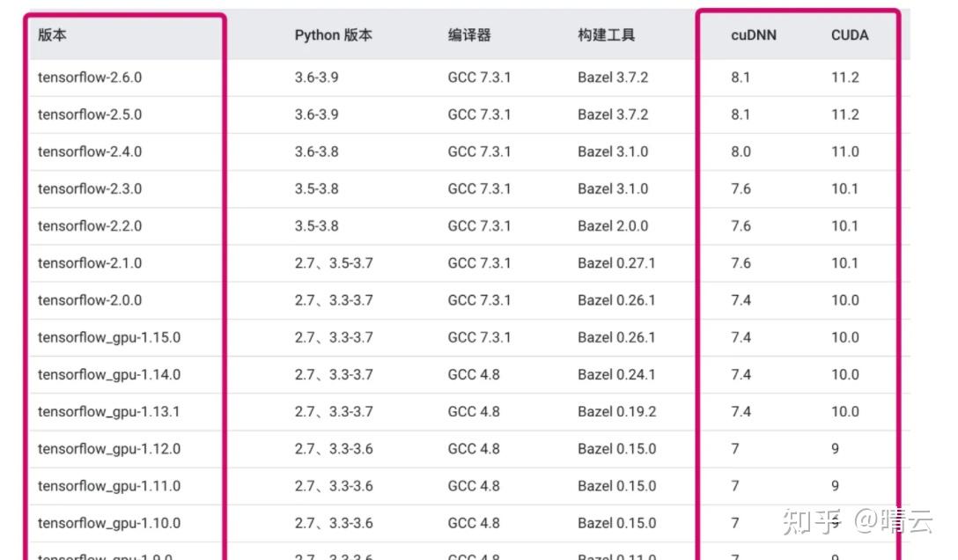This screenshot has width=958, height=560.
Task: Click CUDA 10.1 in tensorflow-2.2.0 row
Action: pyautogui.click(x=844, y=226)
